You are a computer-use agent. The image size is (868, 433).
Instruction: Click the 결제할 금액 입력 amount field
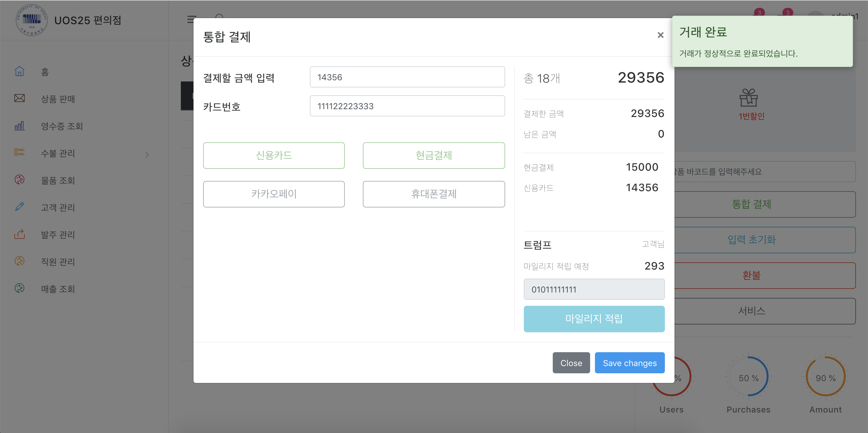click(407, 77)
